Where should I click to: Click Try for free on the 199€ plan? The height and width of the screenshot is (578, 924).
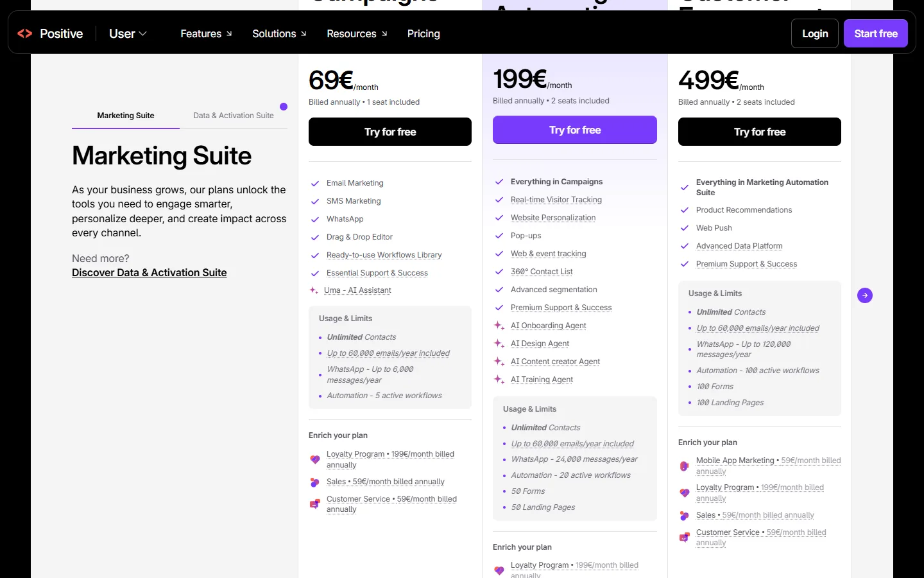tap(575, 130)
